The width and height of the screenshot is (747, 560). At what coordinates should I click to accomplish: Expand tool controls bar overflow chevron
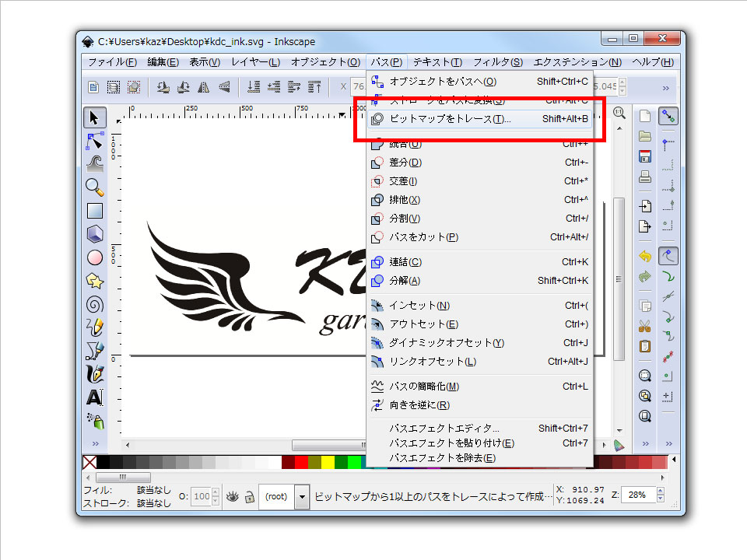click(665, 88)
